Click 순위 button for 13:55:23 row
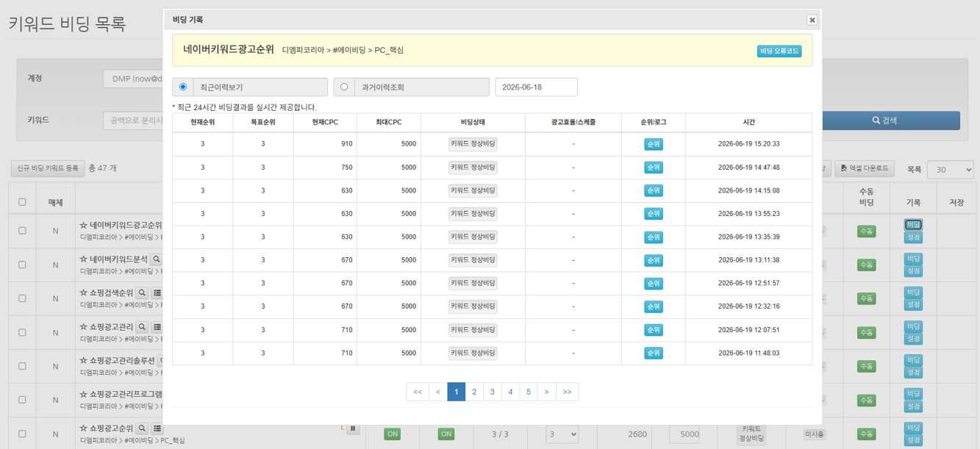 click(654, 214)
